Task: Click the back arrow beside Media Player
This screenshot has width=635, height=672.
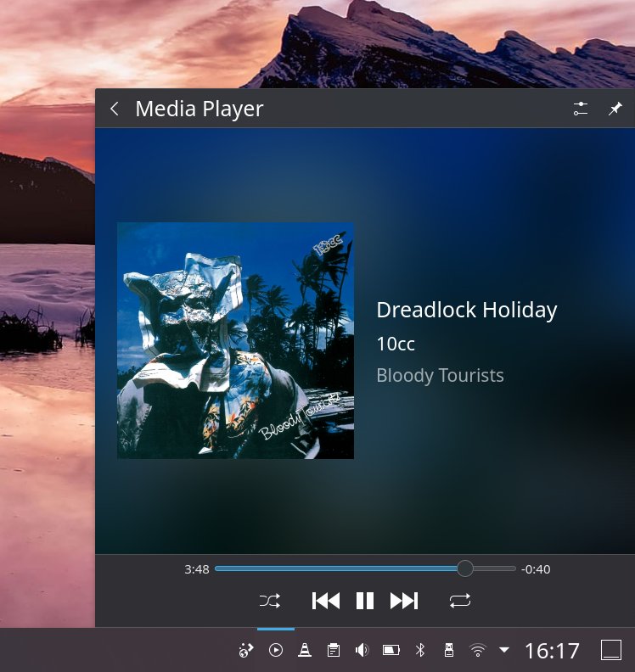Action: click(x=115, y=109)
